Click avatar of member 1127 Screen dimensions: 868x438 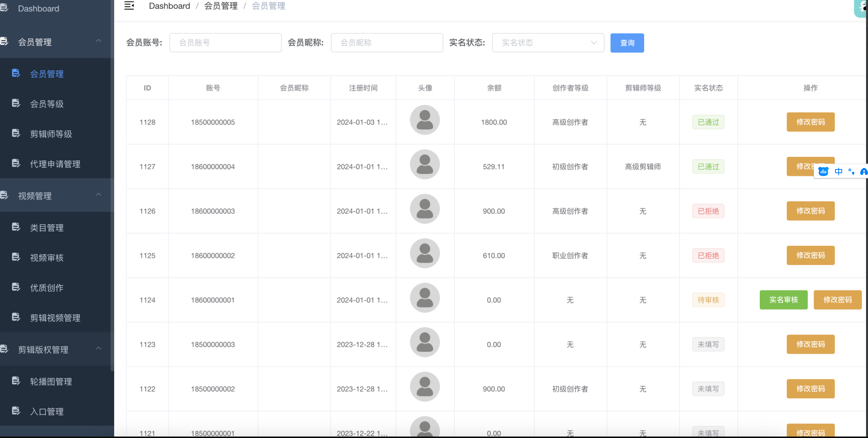click(x=425, y=165)
